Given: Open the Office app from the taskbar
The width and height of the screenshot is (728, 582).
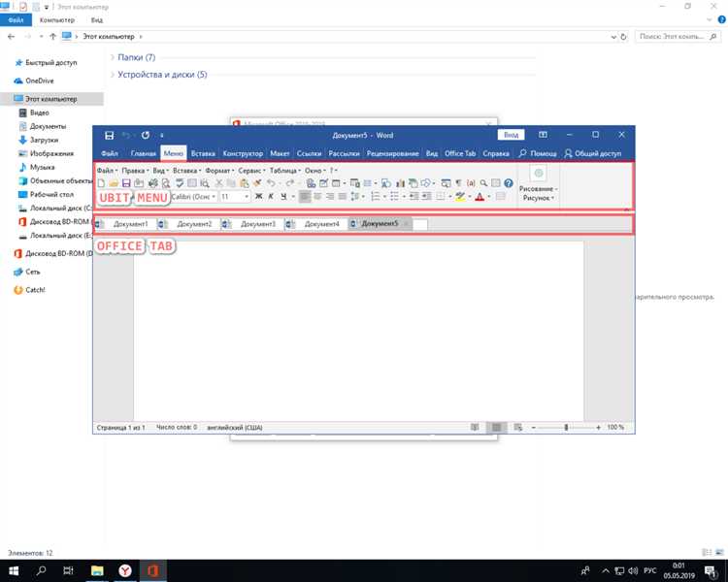Looking at the screenshot, I should pos(152,569).
